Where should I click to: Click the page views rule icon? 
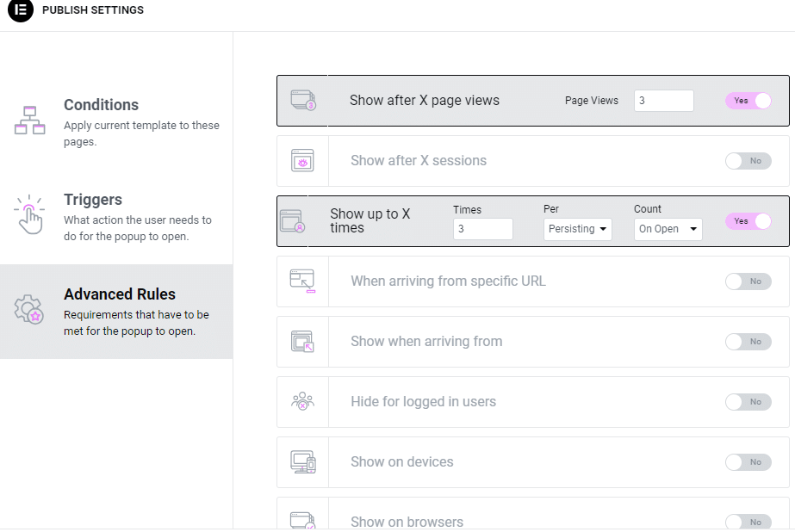coord(303,101)
